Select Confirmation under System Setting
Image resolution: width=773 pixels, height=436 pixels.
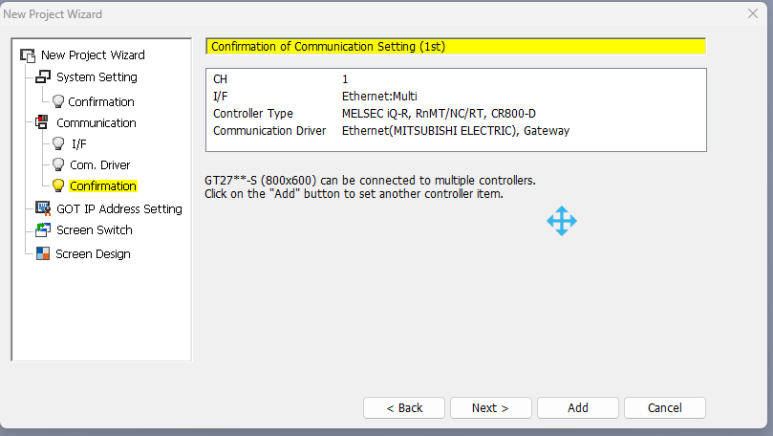tap(101, 102)
